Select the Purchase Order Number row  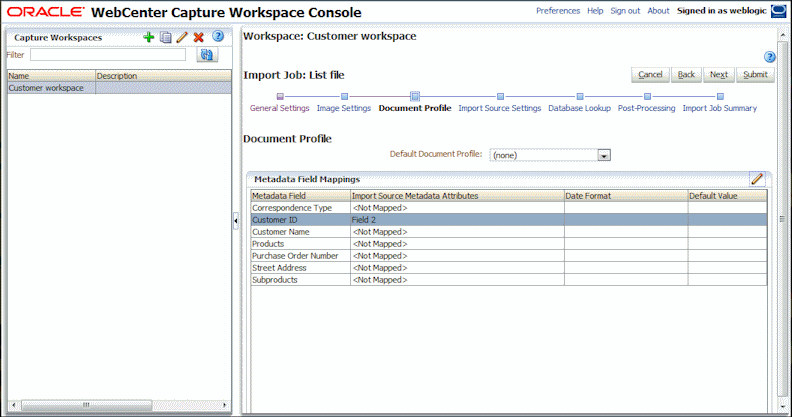click(509, 256)
